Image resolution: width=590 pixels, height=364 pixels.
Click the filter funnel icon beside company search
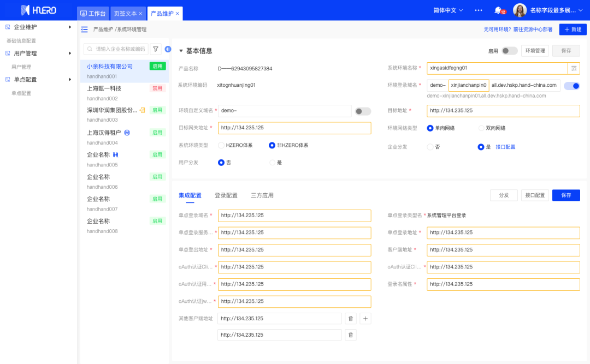[156, 49]
